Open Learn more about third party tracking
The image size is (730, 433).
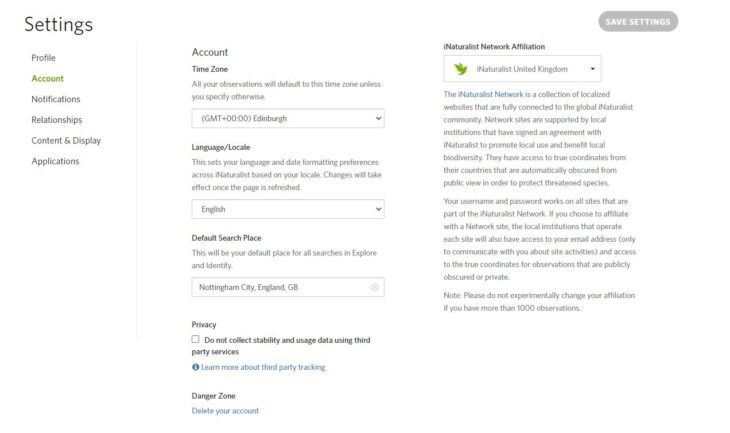pyautogui.click(x=263, y=367)
